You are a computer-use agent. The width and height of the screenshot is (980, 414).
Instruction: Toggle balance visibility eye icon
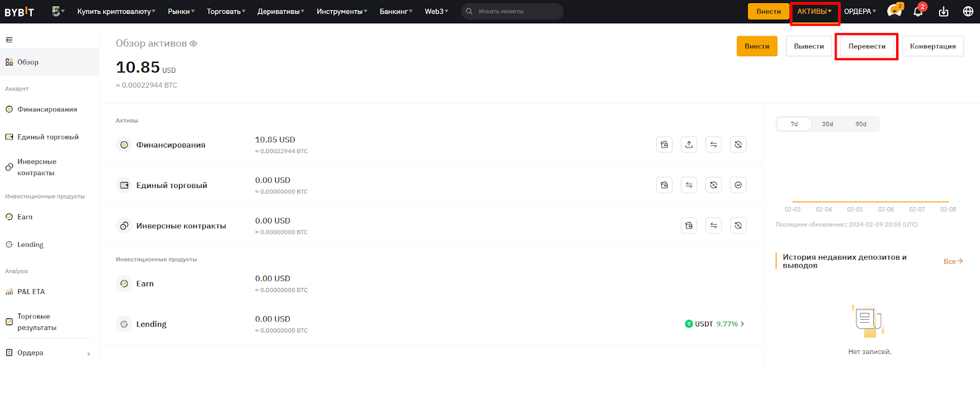click(x=194, y=43)
